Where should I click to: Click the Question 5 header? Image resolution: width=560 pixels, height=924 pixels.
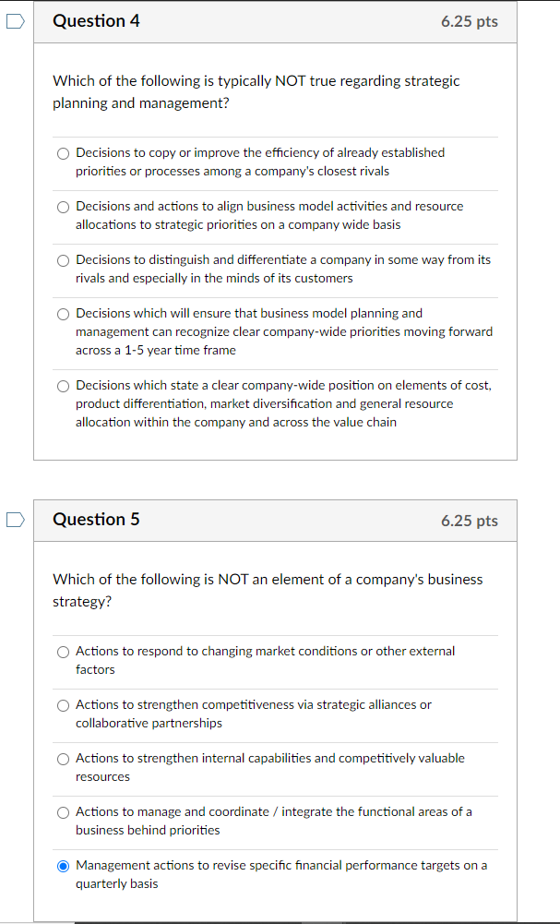tap(96, 520)
